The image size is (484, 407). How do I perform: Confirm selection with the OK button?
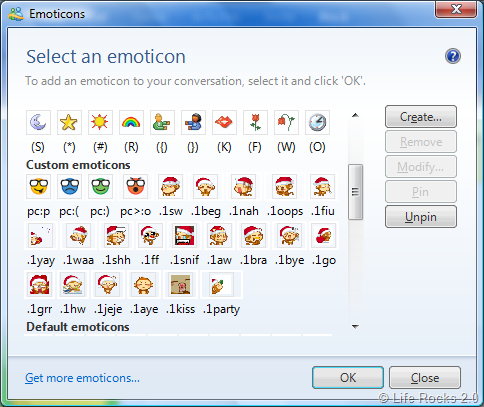pos(348,378)
